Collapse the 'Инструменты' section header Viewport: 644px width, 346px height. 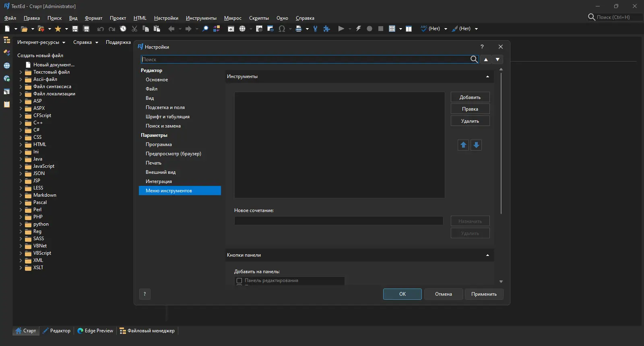[487, 76]
